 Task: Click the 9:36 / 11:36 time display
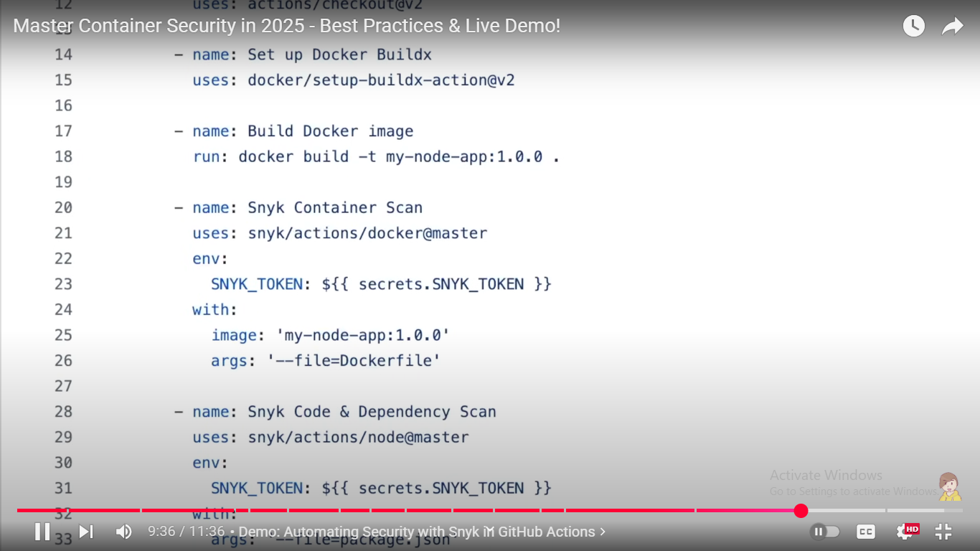coord(186,532)
